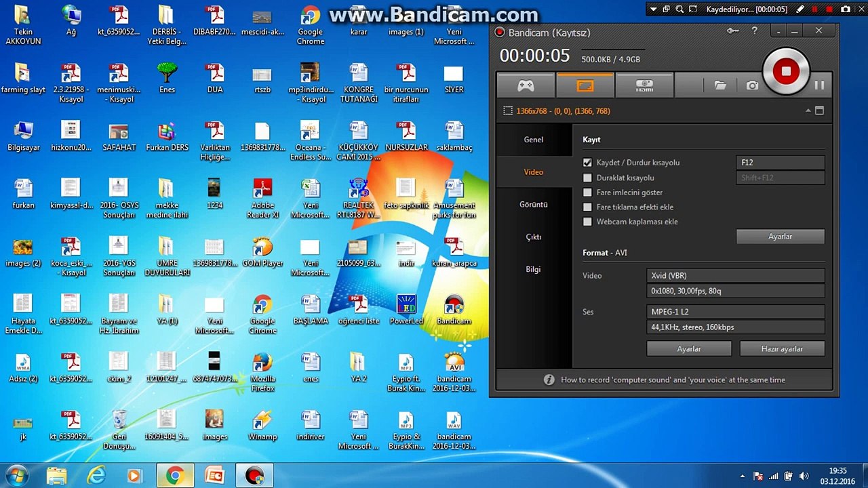Select the GOM Player desktop icon
868x488 pixels.
(262, 252)
